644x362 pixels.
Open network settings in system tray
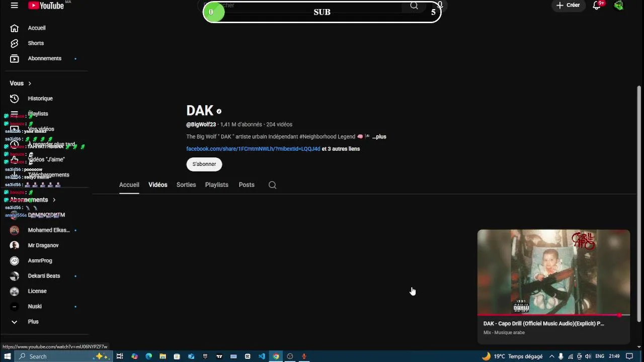tap(571, 356)
